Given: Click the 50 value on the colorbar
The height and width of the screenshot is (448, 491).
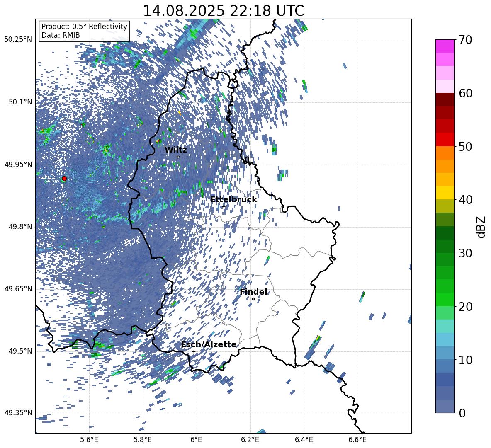Looking at the screenshot, I should [465, 147].
